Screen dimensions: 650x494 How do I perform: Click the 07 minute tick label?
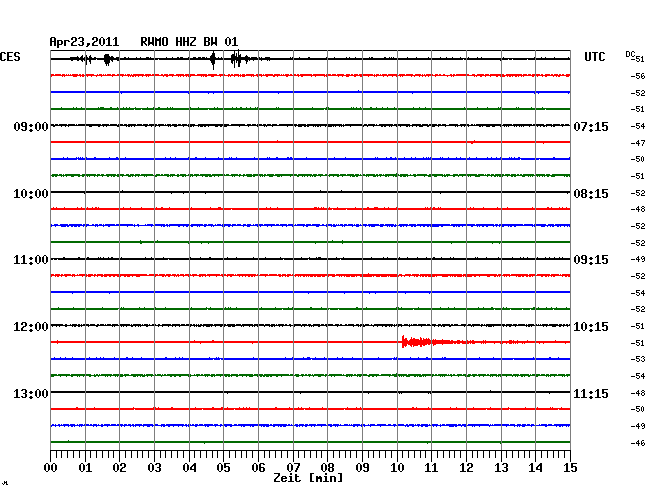[x=293, y=468]
